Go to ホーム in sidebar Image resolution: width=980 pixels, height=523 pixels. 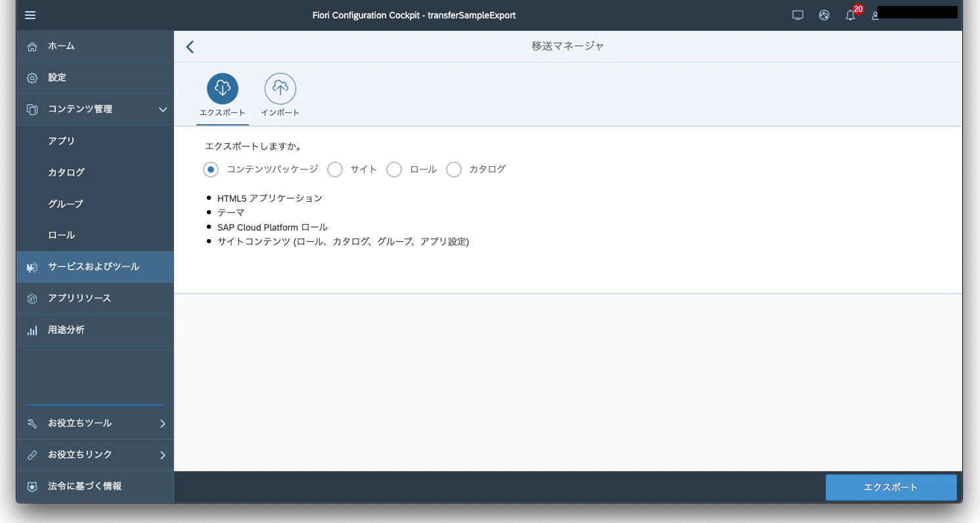coord(95,46)
